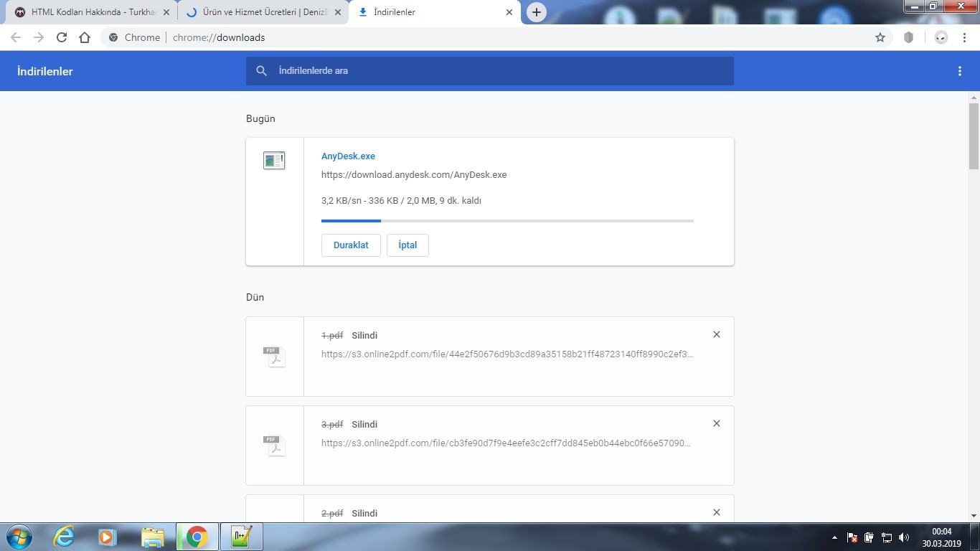Open the home page via house icon

point(85,37)
